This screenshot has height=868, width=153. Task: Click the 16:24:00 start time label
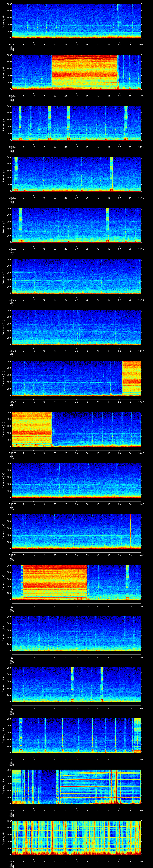(x=12, y=810)
